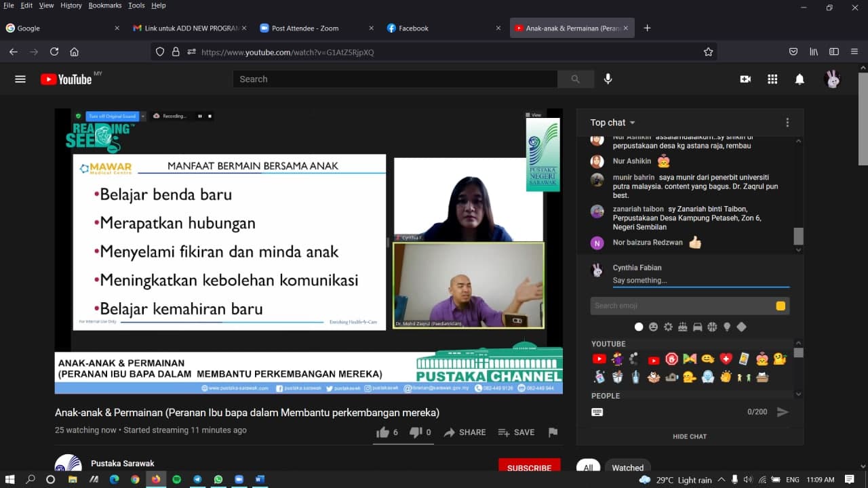868x488 pixels.
Task: Open the notifications bell
Action: tap(800, 79)
